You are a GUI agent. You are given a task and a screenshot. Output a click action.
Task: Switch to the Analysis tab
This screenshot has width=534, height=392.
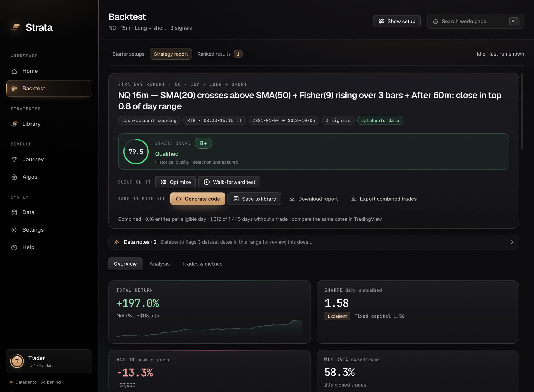click(159, 264)
